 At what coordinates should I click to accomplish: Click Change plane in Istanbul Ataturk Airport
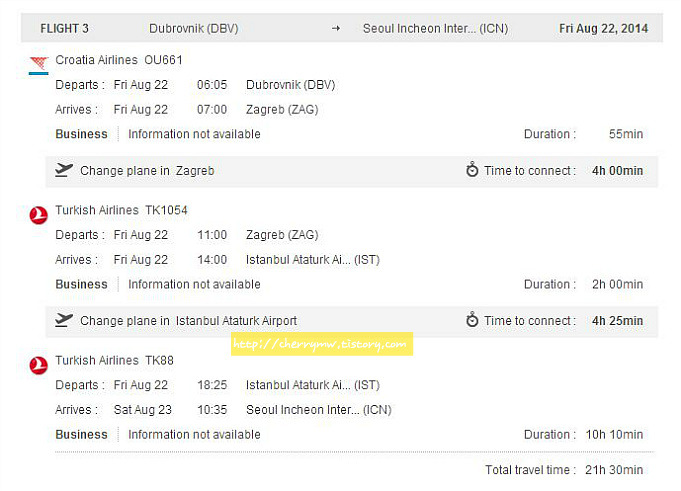pos(188,321)
